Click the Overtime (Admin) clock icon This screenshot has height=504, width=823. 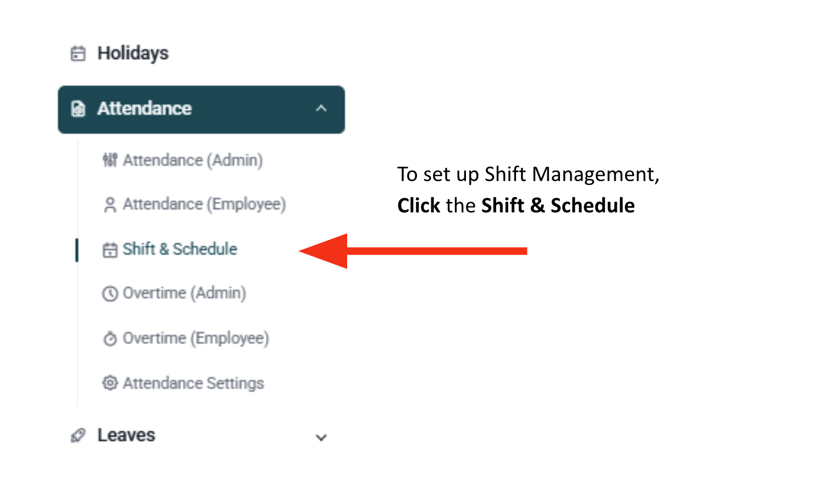[110, 294]
